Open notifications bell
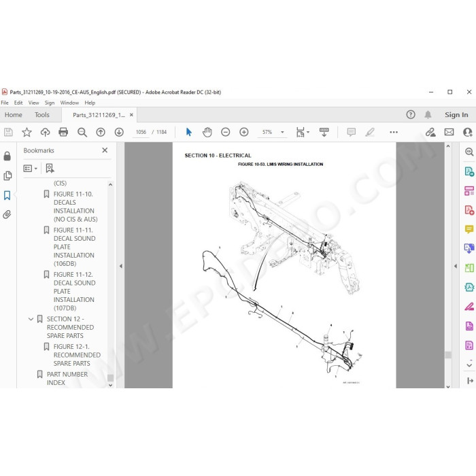Viewport: 476px width, 476px height. pos(428,114)
